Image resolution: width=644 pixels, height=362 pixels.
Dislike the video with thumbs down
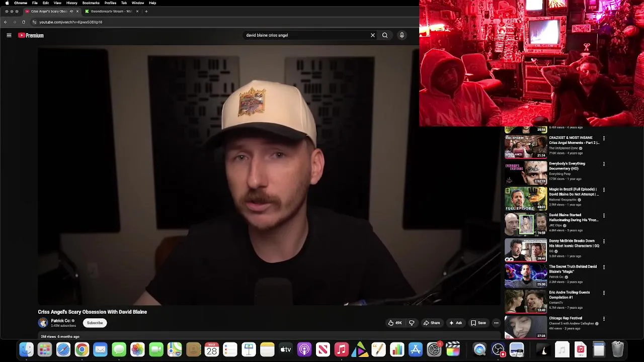coord(412,323)
